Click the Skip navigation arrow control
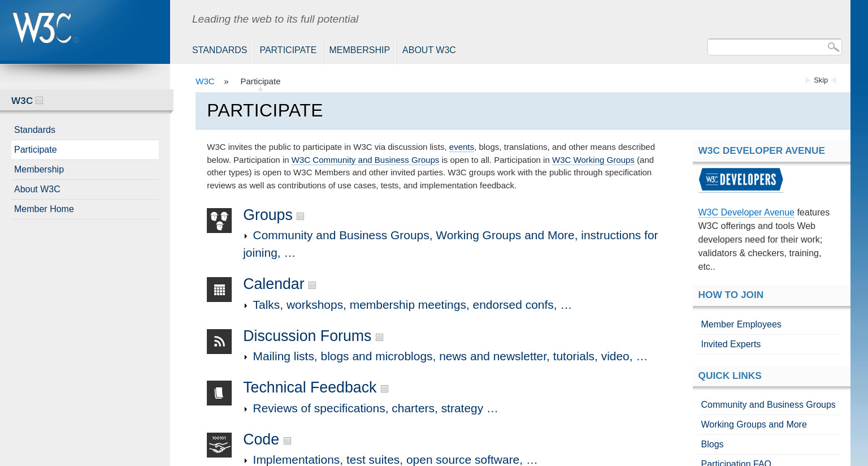Image resolution: width=868 pixels, height=466 pixels. click(x=821, y=80)
